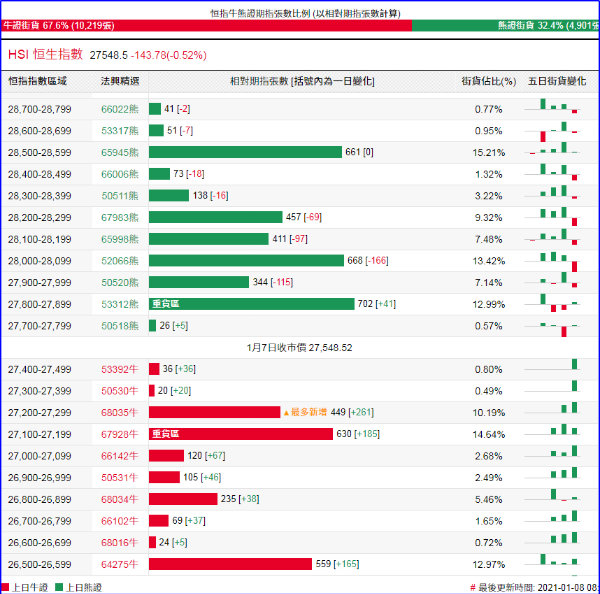Open bull warrant link 68035牛
This screenshot has height=594, width=600.
119,413
